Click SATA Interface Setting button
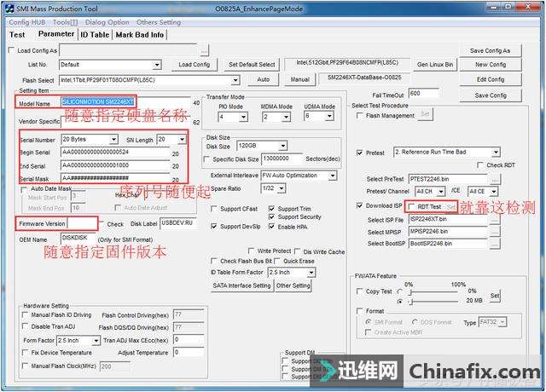 (x=241, y=285)
